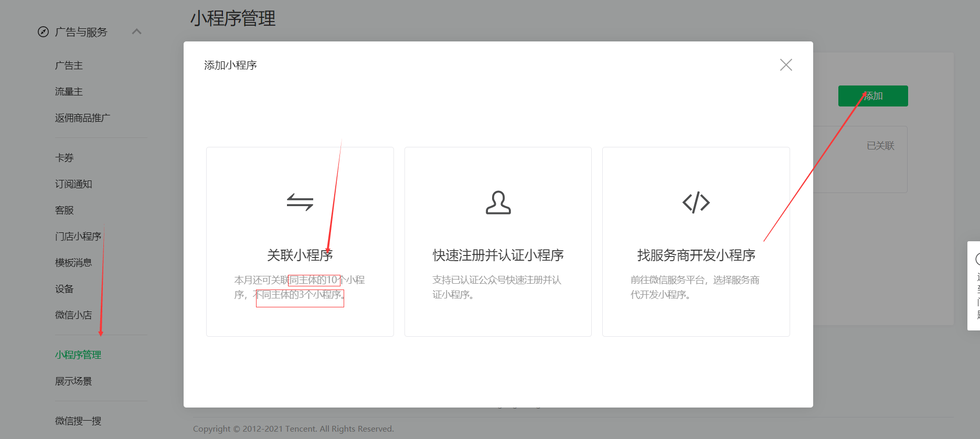The height and width of the screenshot is (439, 980).
Task: Go to 设备 menu item
Action: pyautogui.click(x=64, y=289)
